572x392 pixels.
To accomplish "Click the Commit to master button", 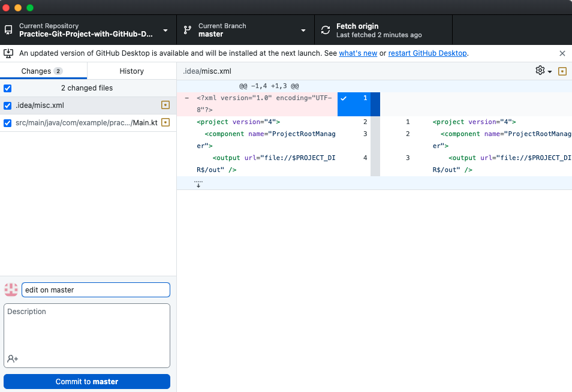I will click(87, 381).
